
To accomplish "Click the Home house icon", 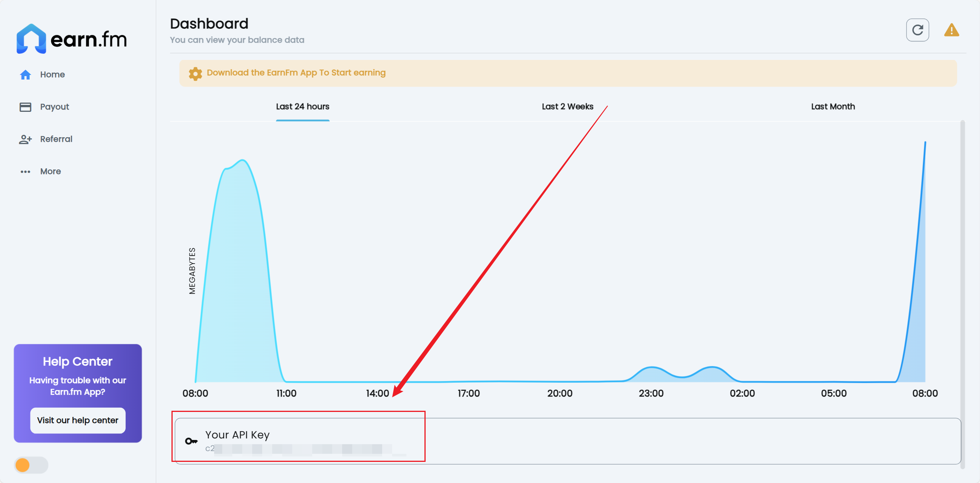I will pyautogui.click(x=25, y=75).
